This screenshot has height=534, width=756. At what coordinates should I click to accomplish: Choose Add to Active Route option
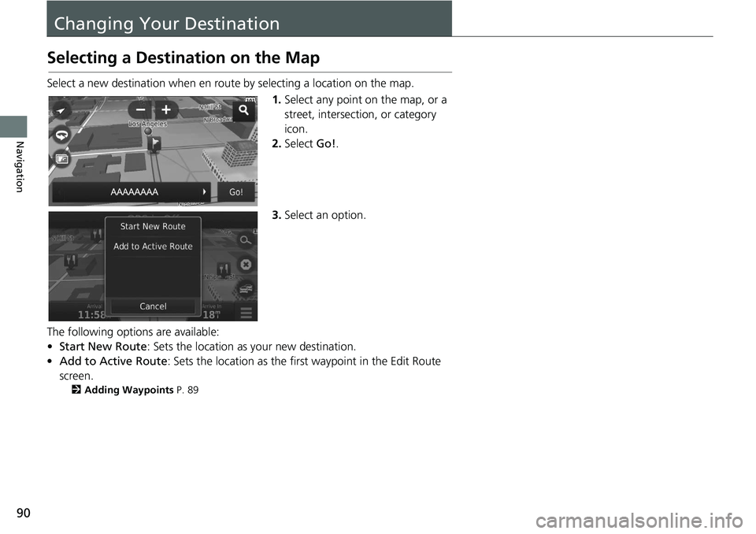(x=153, y=247)
